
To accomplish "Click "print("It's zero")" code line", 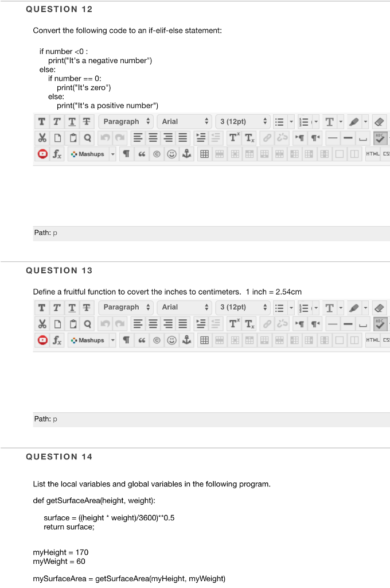I will [x=84, y=87].
